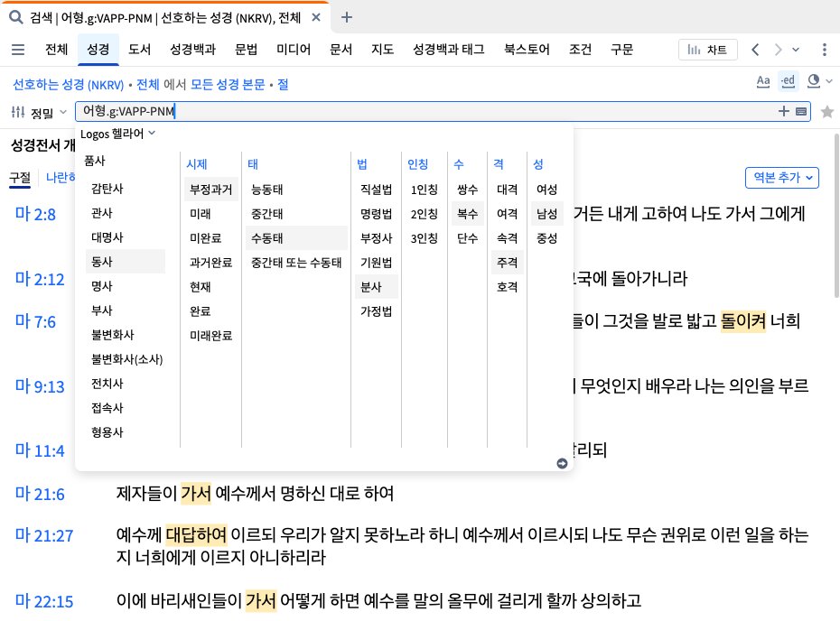The image size is (840, 621).
Task: Open the 역본 추가 dropdown button
Action: click(782, 177)
